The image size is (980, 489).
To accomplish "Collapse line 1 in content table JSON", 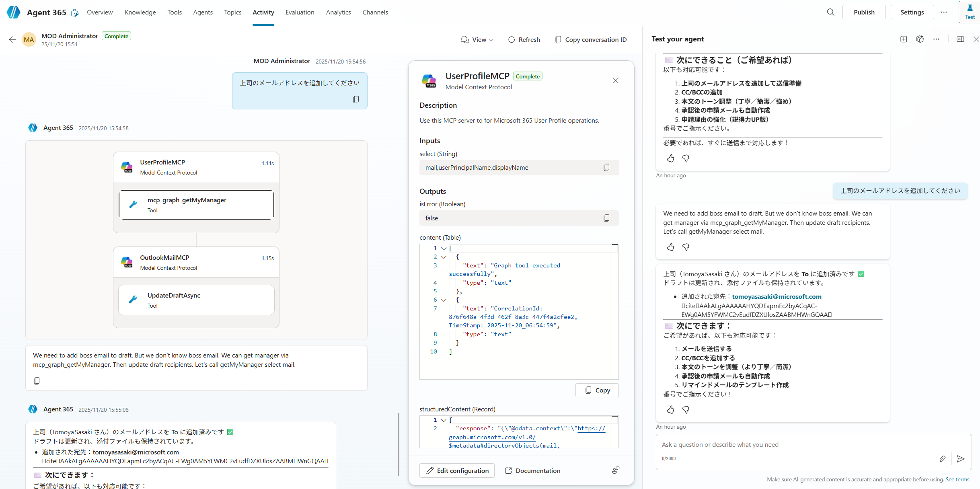I will [444, 249].
